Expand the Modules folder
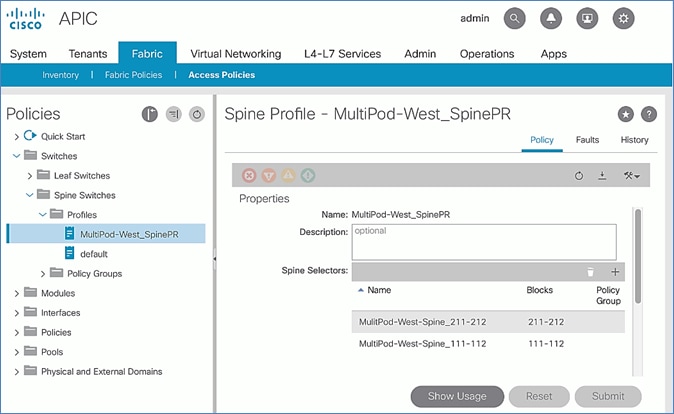The image size is (674, 414). point(16,293)
